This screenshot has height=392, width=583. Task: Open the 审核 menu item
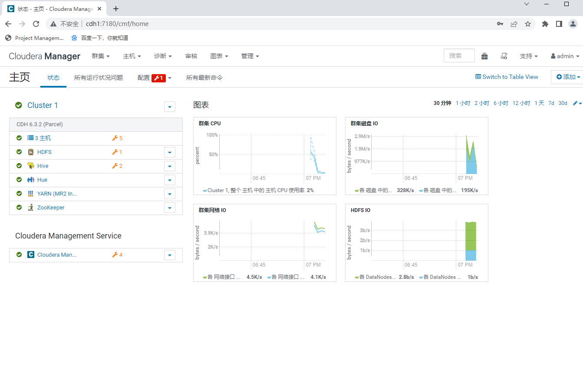click(191, 56)
